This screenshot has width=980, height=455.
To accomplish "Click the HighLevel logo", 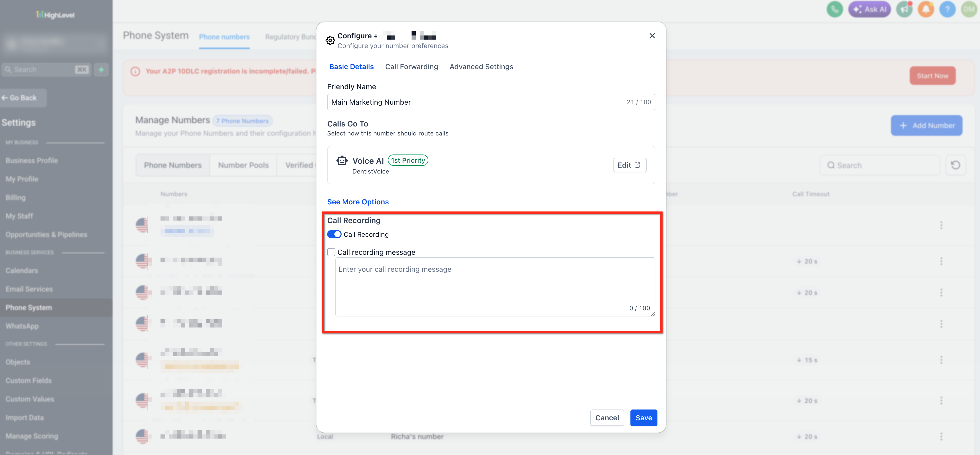I will (x=56, y=15).
